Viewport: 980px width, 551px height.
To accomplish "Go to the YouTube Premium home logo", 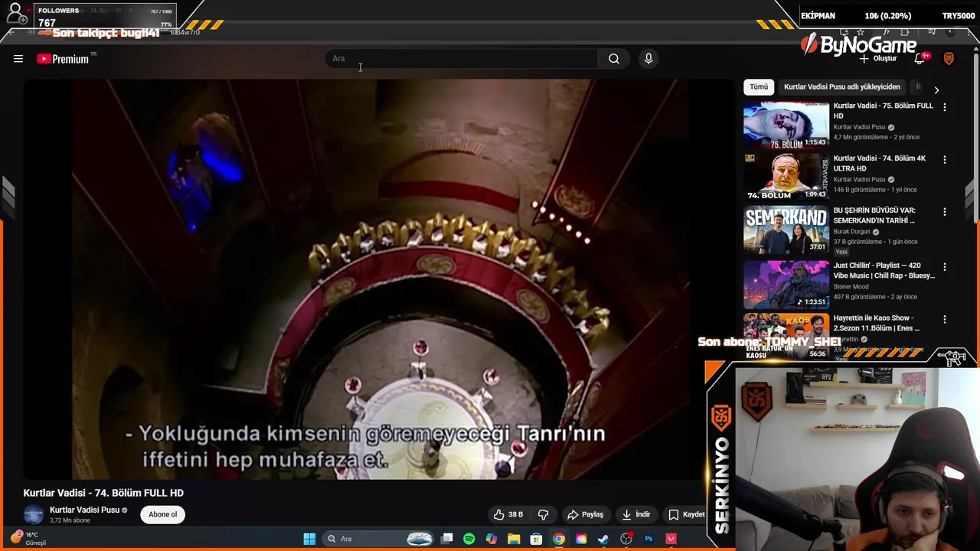I will [63, 59].
